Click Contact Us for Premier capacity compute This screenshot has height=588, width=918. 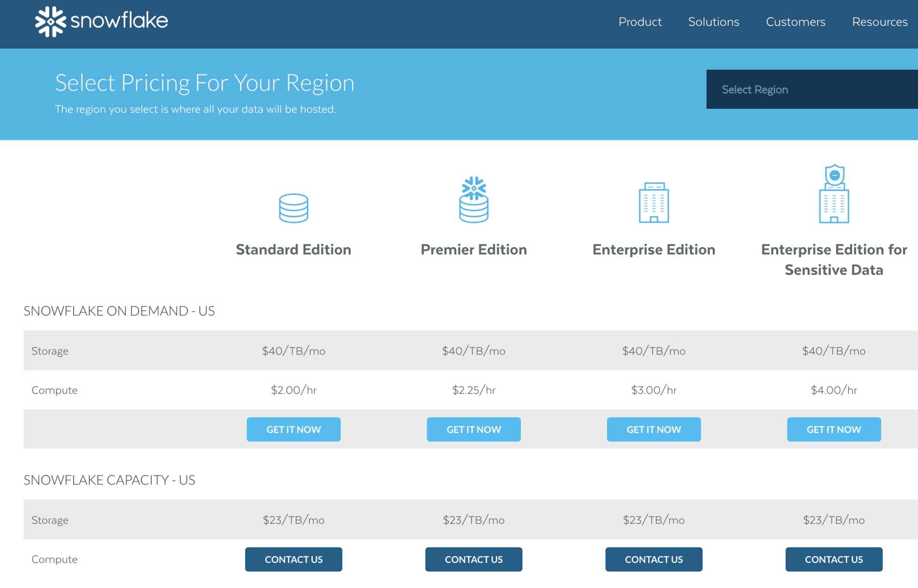pos(474,559)
